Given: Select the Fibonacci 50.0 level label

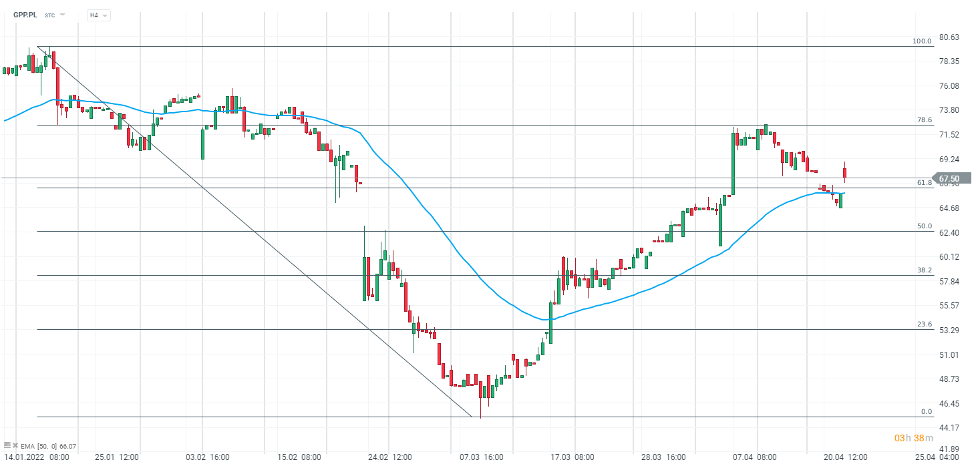Looking at the screenshot, I should tap(924, 226).
